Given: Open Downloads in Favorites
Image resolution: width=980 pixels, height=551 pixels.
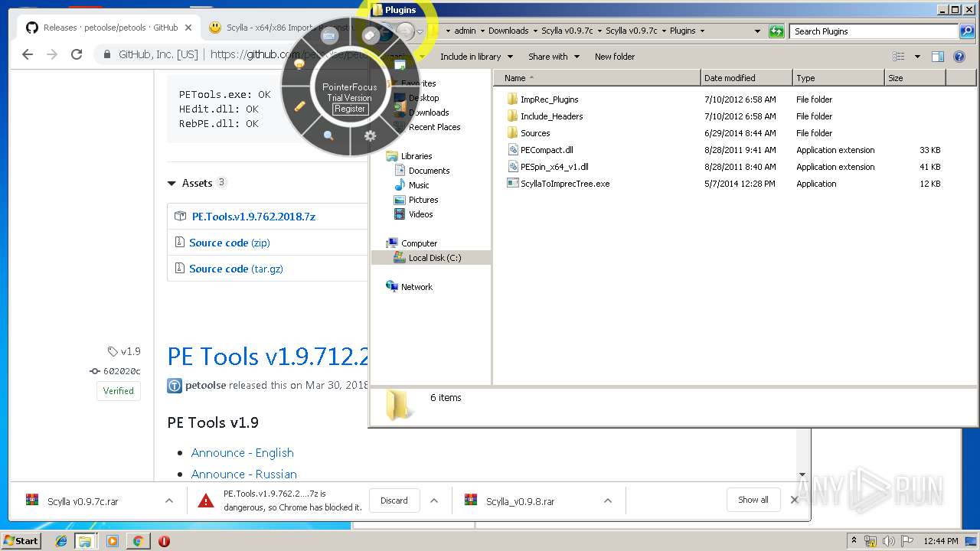Looking at the screenshot, I should point(429,112).
